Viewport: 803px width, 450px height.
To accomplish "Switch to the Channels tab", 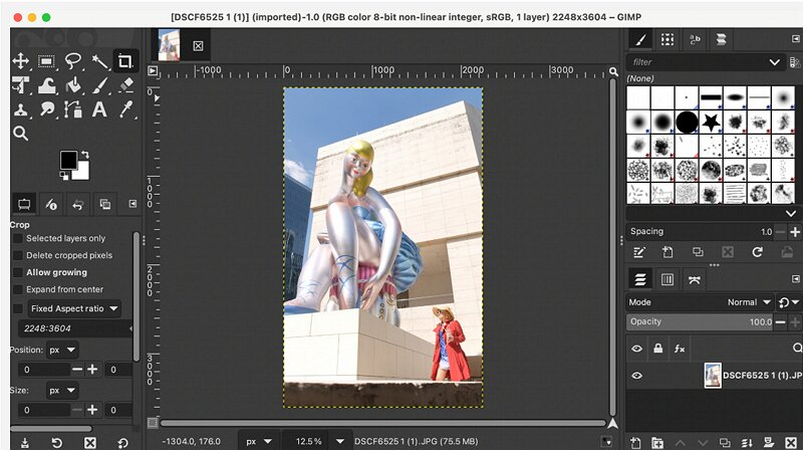I will point(667,280).
